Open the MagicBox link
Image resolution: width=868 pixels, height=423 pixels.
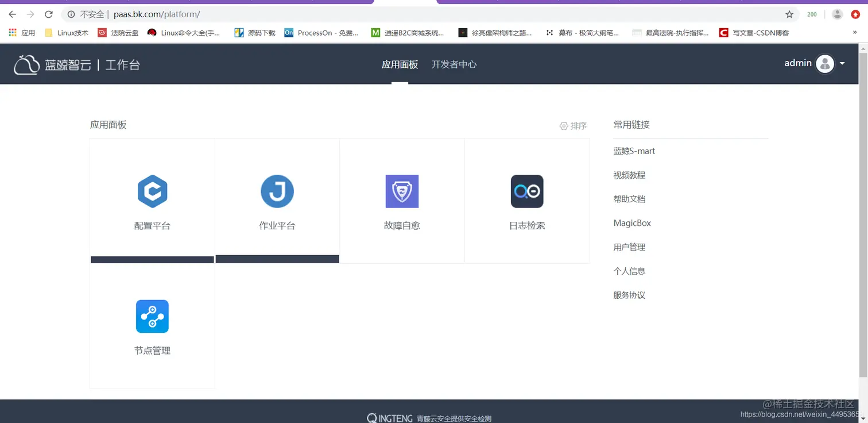point(632,223)
